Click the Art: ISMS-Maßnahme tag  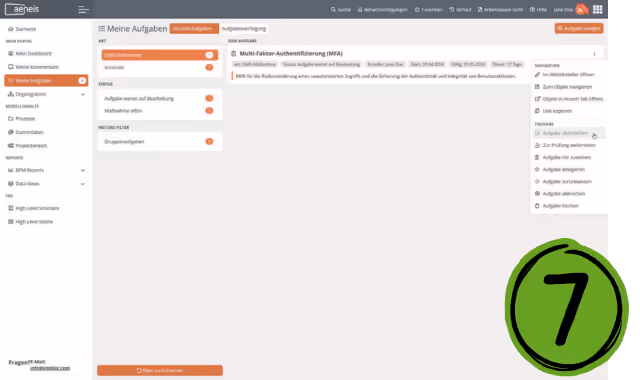[x=255, y=64]
